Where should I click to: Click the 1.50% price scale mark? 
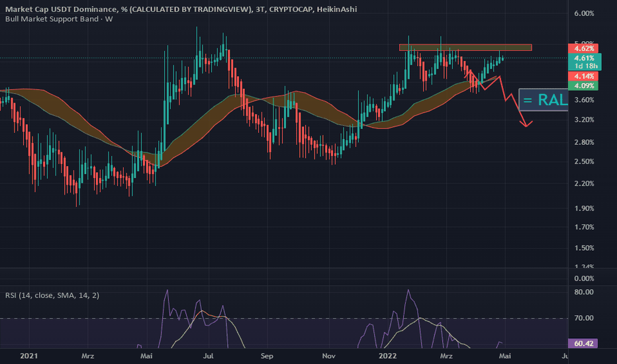[x=584, y=248]
